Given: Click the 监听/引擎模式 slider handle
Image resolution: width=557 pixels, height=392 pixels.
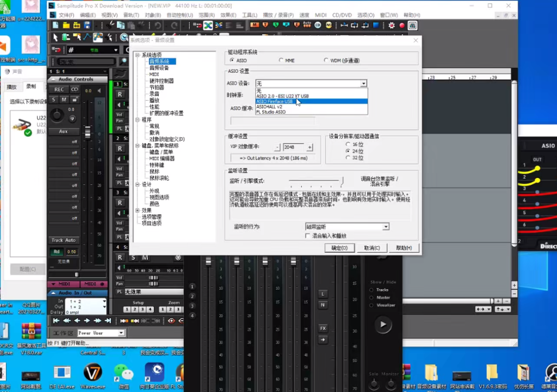Looking at the screenshot, I should coord(342,182).
